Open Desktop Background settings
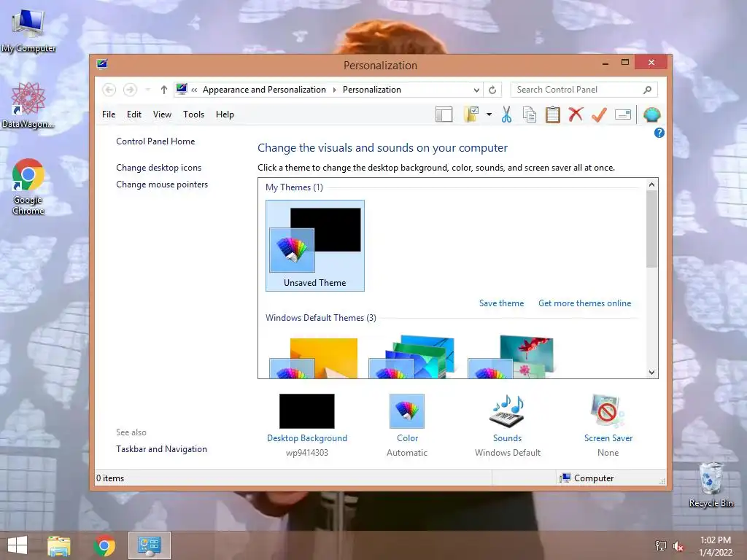 point(307,411)
